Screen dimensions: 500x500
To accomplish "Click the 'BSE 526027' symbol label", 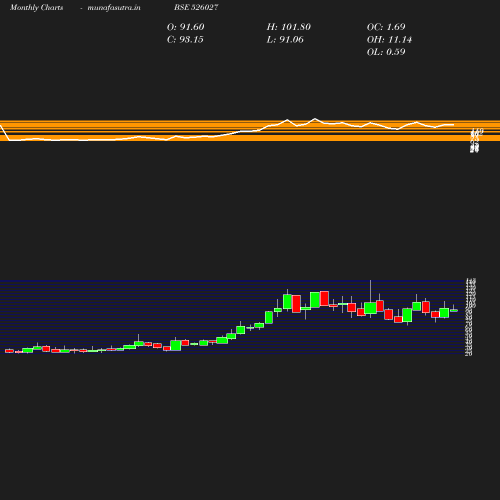I will coord(196,7).
